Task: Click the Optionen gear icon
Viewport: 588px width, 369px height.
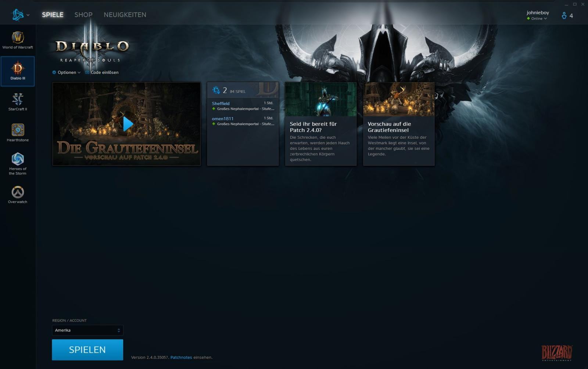Action: (54, 72)
